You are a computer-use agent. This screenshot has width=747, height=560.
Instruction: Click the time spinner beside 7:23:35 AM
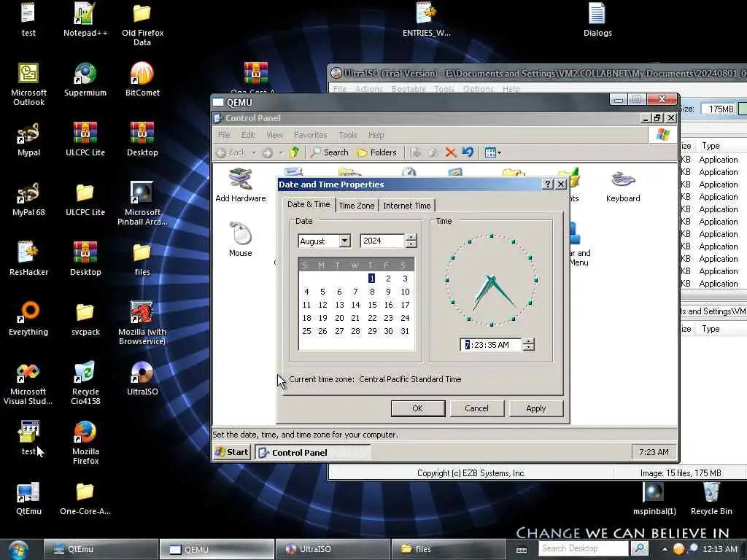tap(528, 344)
